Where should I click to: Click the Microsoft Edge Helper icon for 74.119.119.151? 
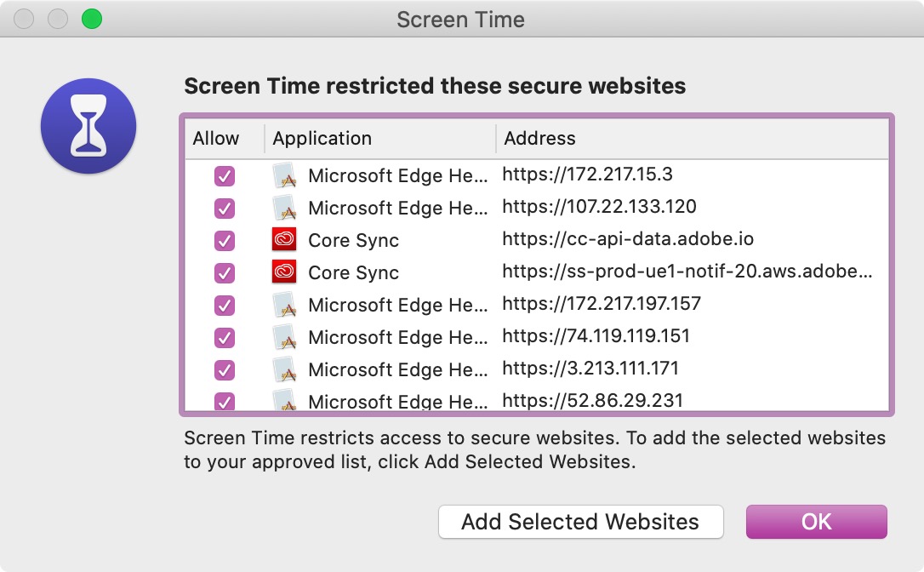click(283, 337)
